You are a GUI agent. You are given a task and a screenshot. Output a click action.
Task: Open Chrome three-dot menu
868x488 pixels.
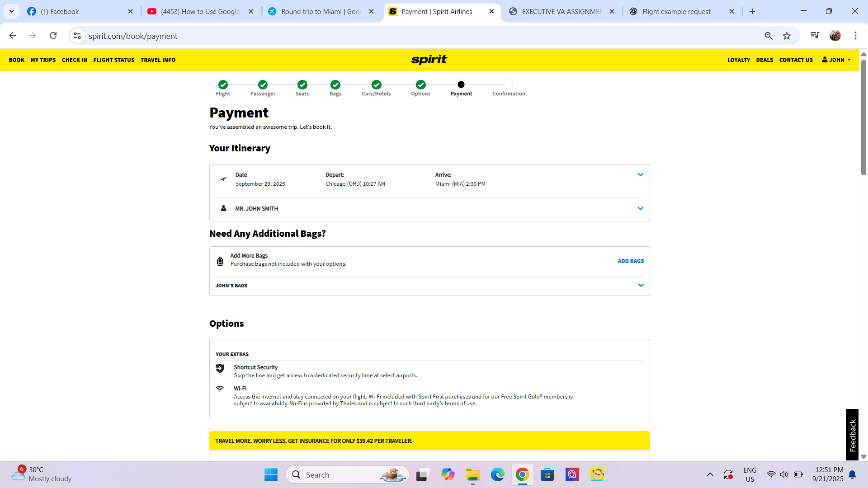855,36
